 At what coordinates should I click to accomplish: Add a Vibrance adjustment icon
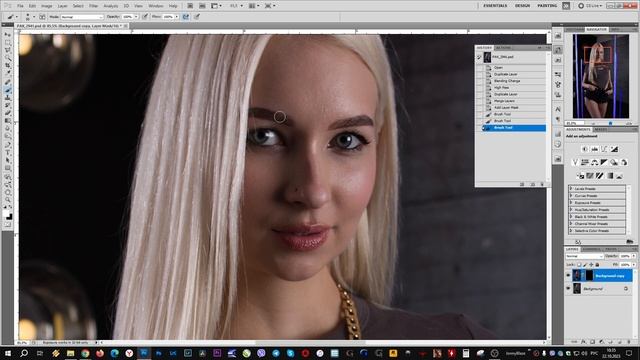point(575,162)
